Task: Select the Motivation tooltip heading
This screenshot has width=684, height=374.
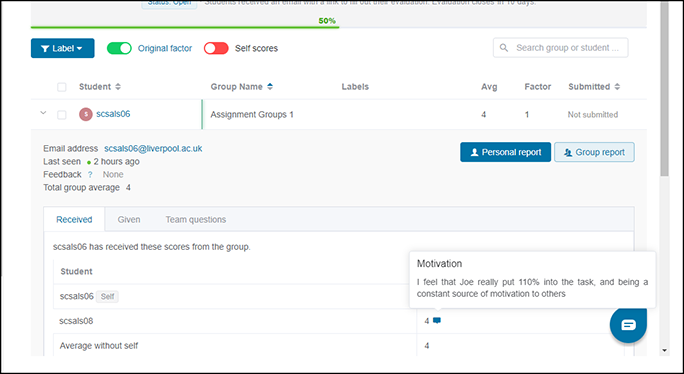Action: [439, 264]
